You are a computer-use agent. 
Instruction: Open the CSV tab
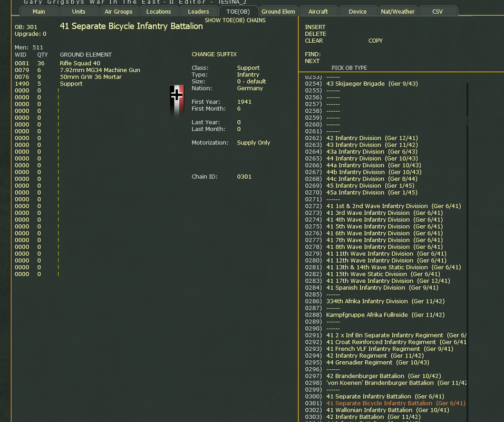(438, 12)
